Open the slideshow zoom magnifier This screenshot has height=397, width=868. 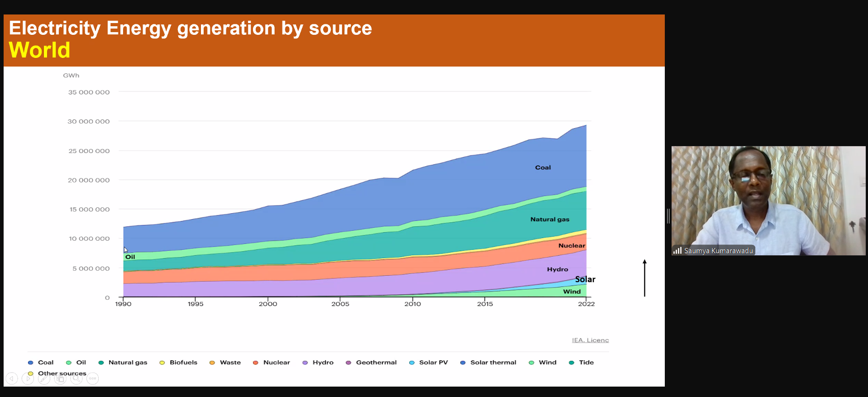76,378
